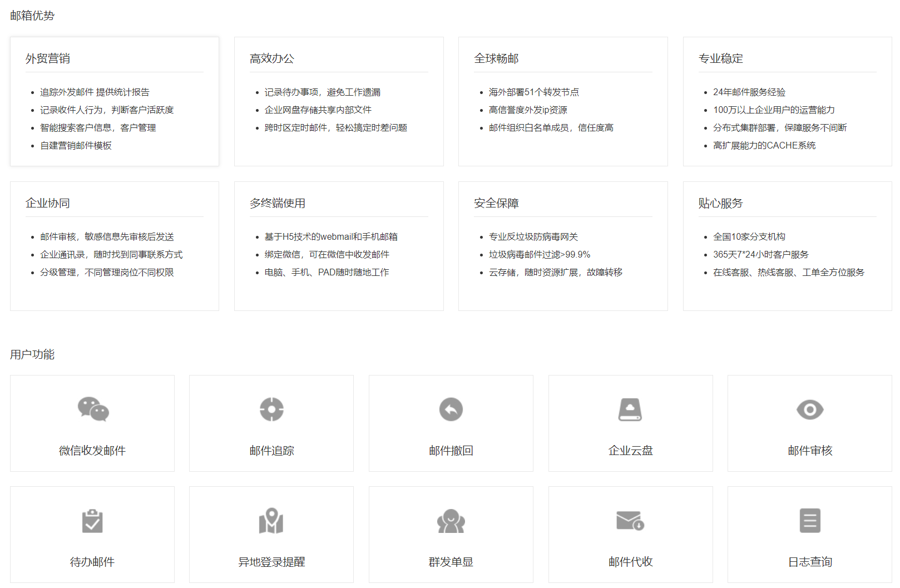Click the 邮件审核 eye icon
Viewport: 900px width, 588px height.
point(810,409)
